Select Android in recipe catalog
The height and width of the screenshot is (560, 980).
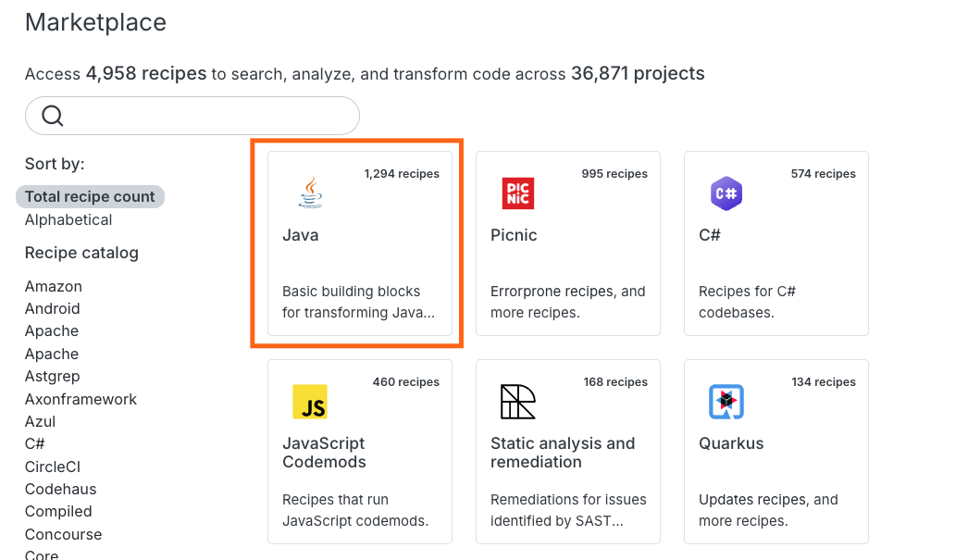pyautogui.click(x=52, y=308)
